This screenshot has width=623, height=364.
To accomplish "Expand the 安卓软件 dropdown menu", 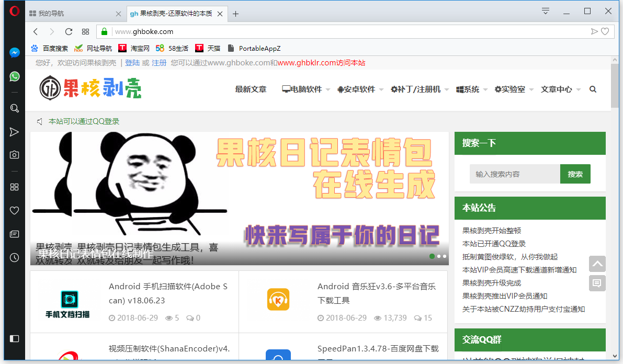I will [x=360, y=89].
